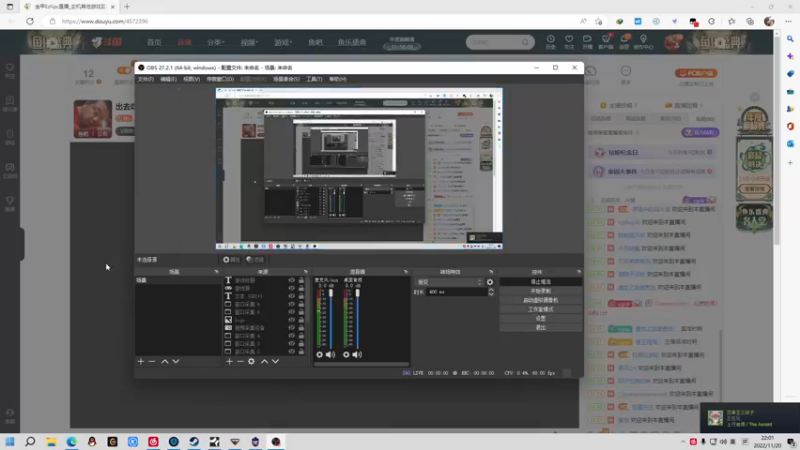Click 工作室模式 studio mode button
This screenshot has height=450, width=800.
pyautogui.click(x=541, y=309)
